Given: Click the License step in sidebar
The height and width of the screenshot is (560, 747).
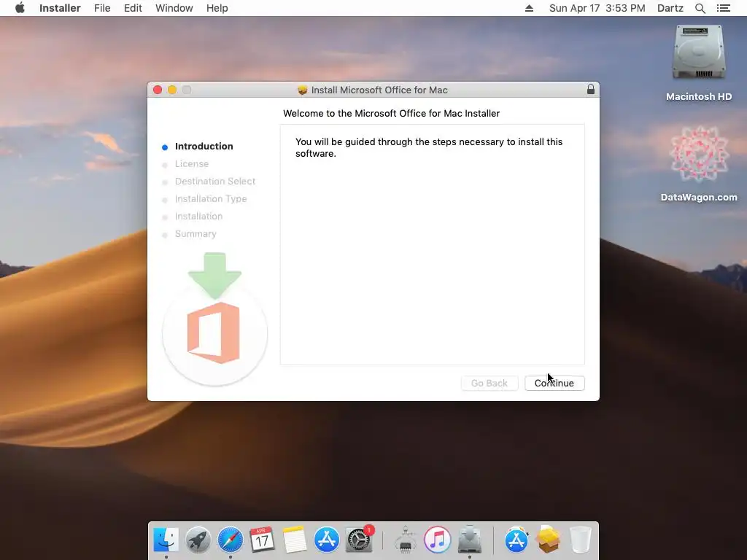Looking at the screenshot, I should click(192, 164).
